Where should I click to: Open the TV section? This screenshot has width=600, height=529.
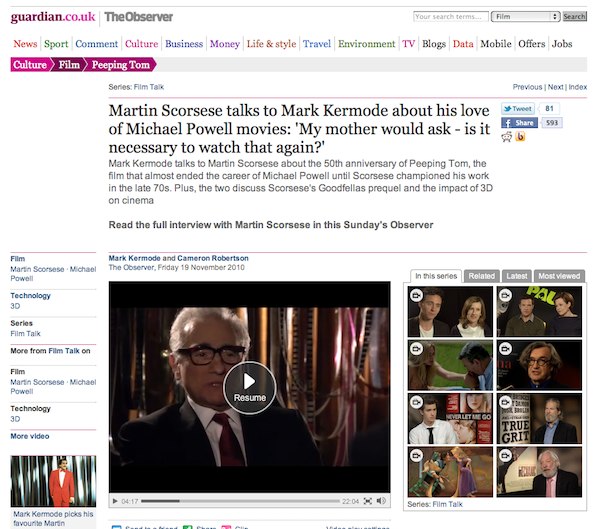pos(408,44)
